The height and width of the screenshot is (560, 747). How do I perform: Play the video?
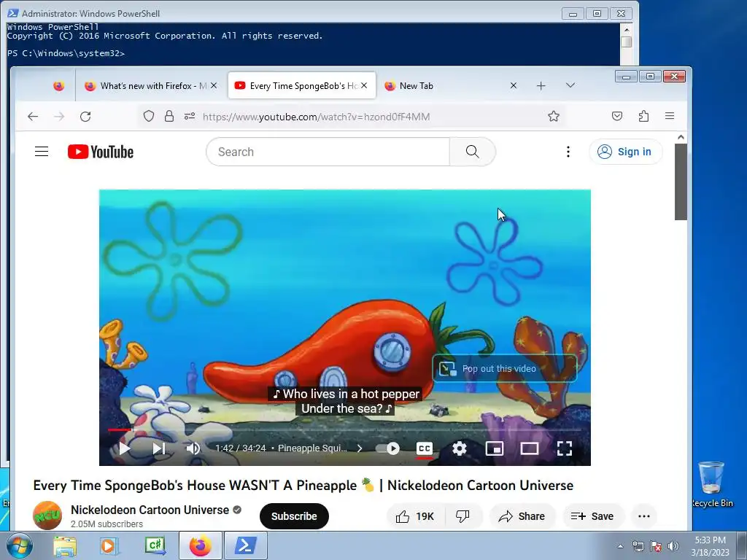point(124,448)
